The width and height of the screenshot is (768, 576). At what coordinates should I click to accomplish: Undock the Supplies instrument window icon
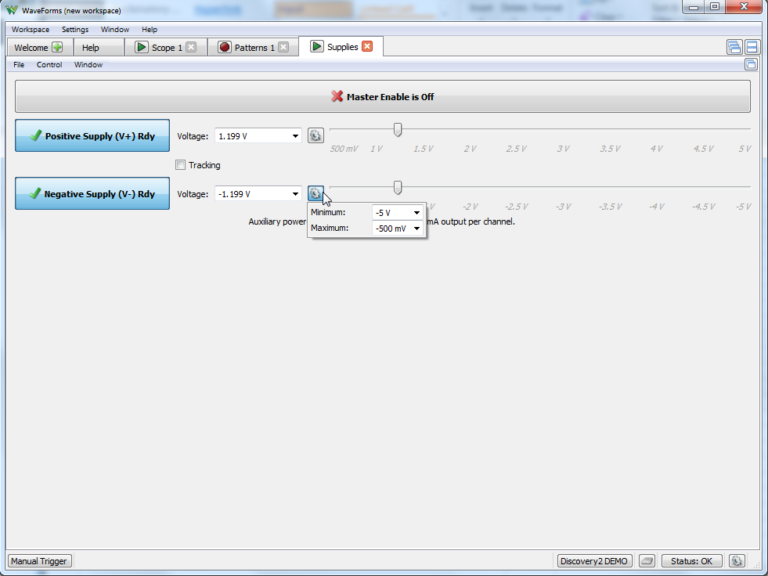click(750, 64)
